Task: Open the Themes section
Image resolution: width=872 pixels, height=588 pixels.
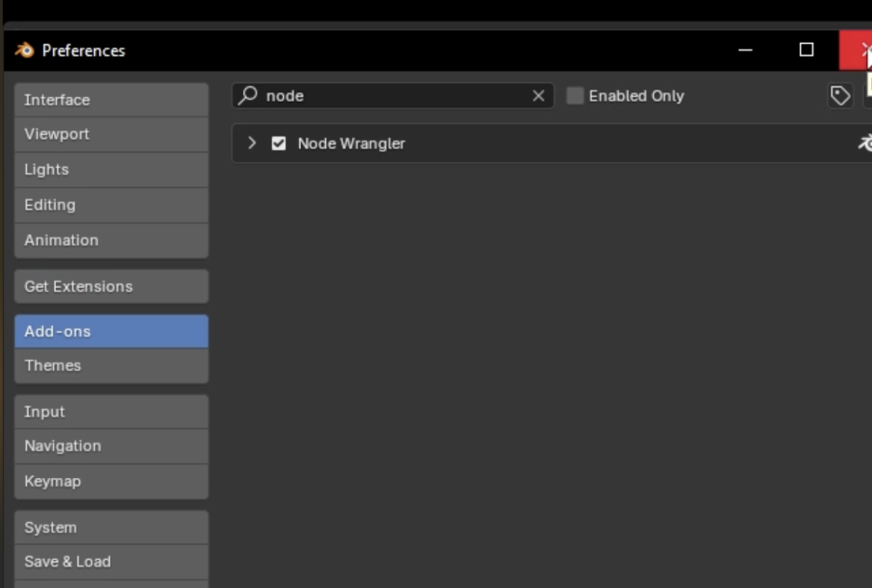Action: 111,365
